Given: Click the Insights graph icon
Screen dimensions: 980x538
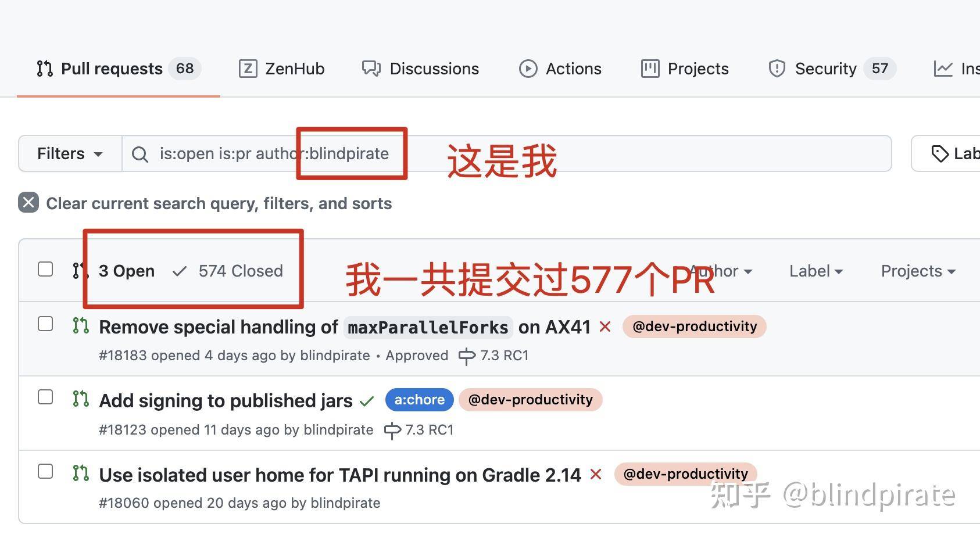Looking at the screenshot, I should 943,69.
